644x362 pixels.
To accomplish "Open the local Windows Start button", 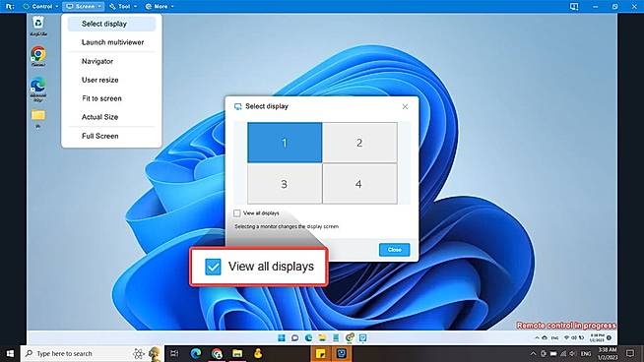I will pos(10,353).
